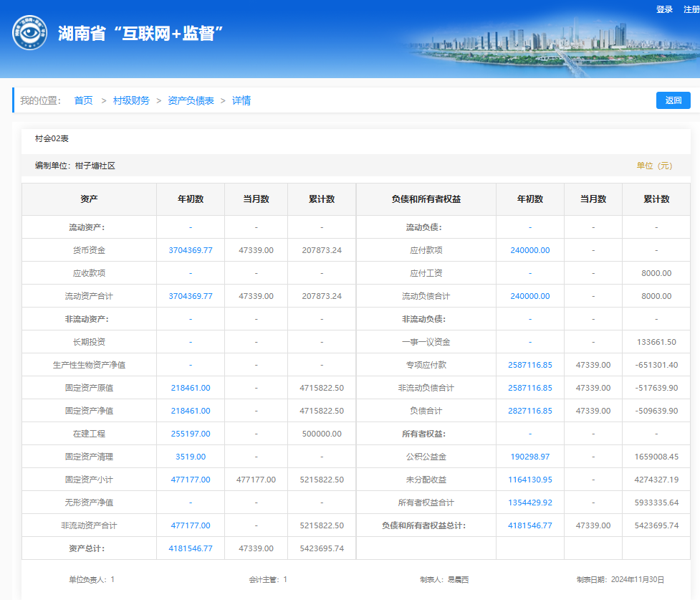Click 应收款项 row label
The image size is (700, 600).
pyautogui.click(x=89, y=273)
